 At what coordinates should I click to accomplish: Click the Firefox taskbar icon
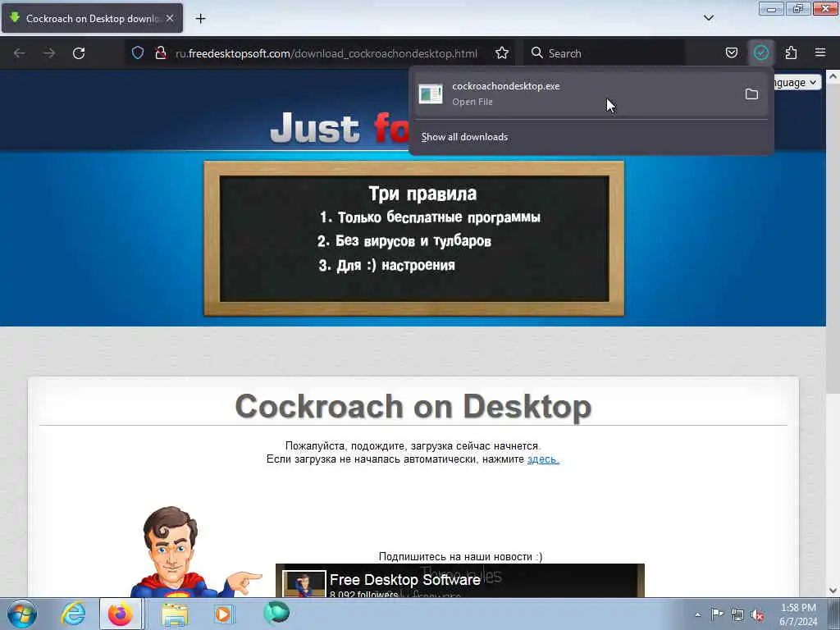pos(121,614)
